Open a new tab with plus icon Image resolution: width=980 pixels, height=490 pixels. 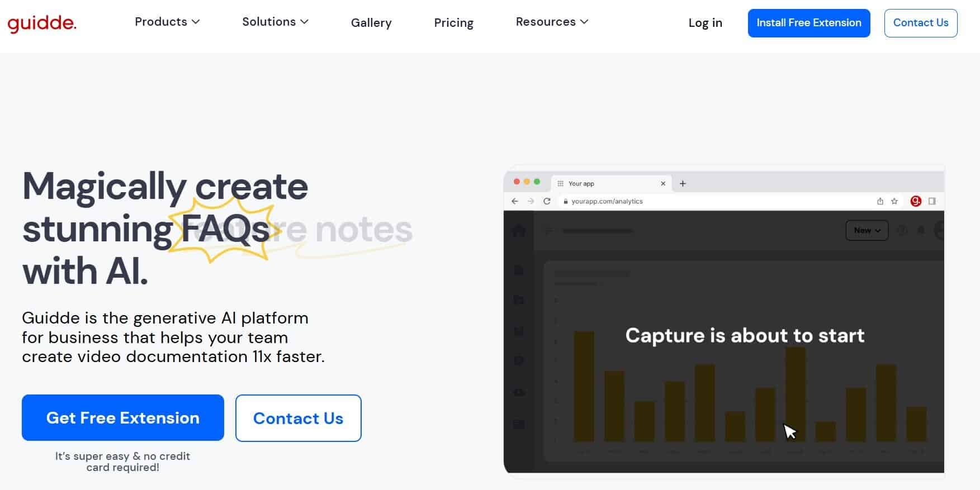683,183
